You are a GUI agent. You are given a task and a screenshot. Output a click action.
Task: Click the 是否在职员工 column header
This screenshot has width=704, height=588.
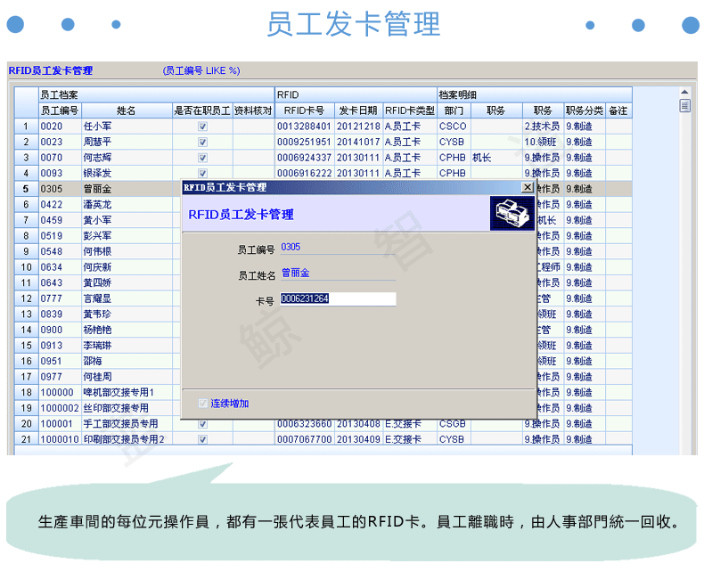pyautogui.click(x=202, y=110)
